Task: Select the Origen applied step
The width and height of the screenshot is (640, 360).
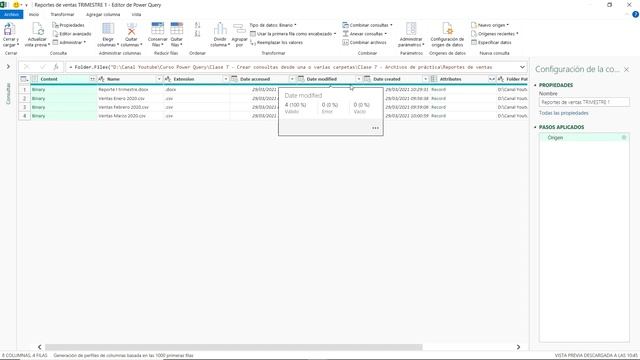Action: (584, 138)
